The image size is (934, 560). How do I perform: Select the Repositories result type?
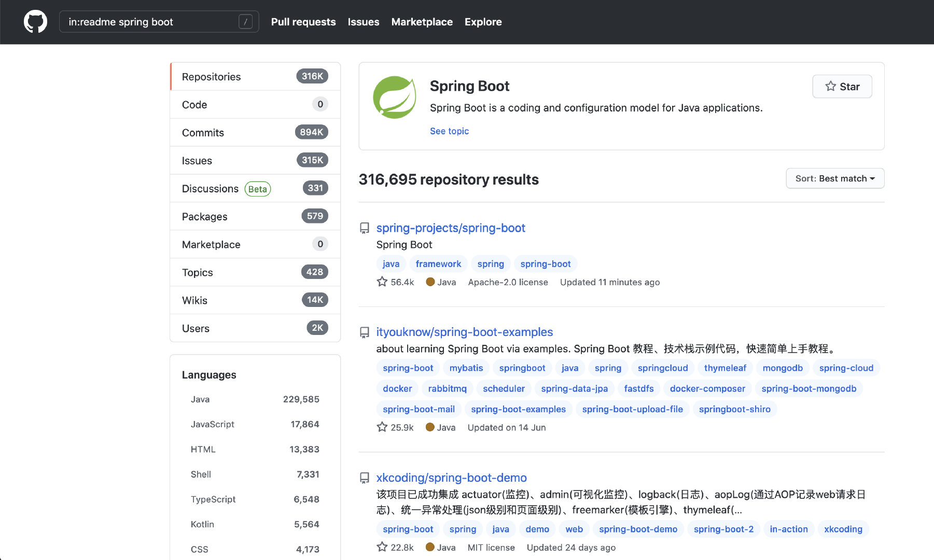click(x=255, y=77)
